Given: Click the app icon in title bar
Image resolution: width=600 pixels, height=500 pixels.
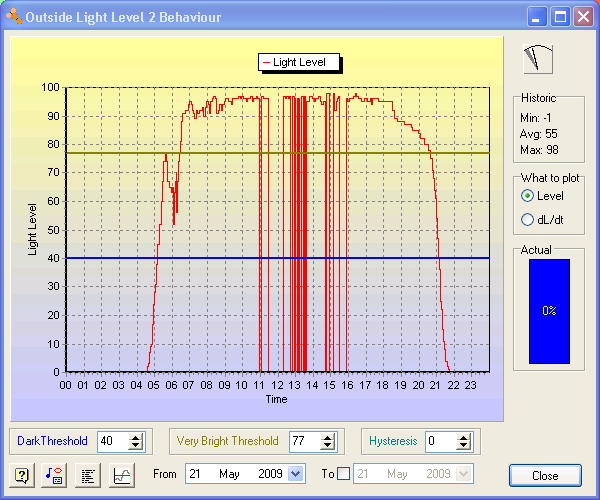Looking at the screenshot, I should click(x=12, y=17).
